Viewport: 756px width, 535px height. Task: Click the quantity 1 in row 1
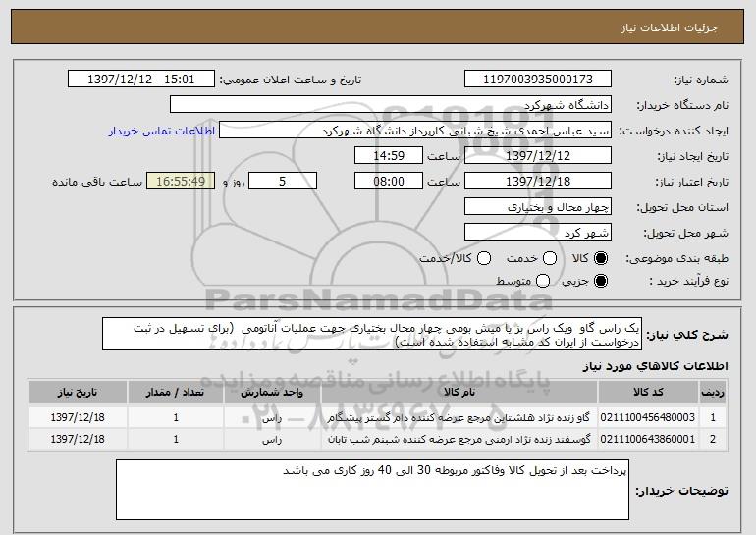pos(176,417)
